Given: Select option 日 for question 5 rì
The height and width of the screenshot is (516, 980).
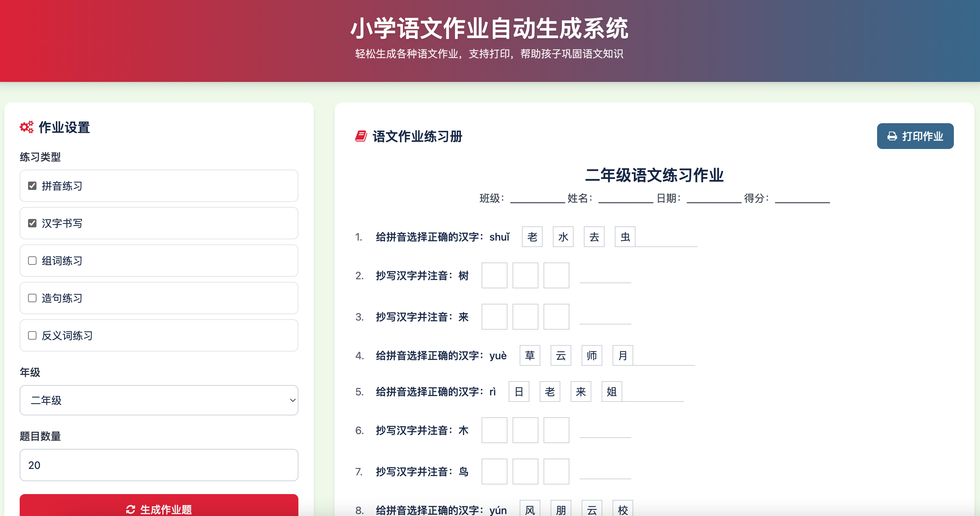Looking at the screenshot, I should point(519,392).
